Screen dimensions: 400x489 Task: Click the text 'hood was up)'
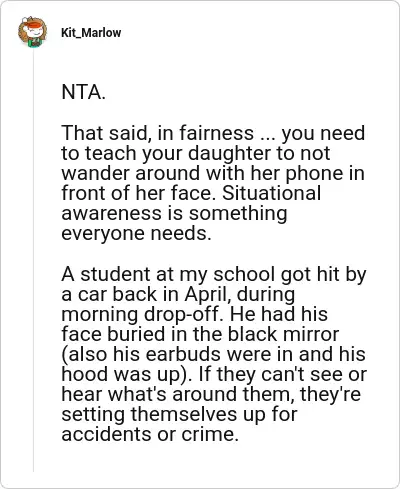127,374
